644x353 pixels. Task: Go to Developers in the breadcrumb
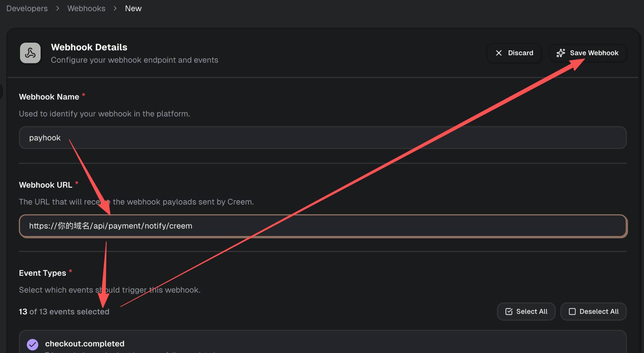[x=27, y=8]
